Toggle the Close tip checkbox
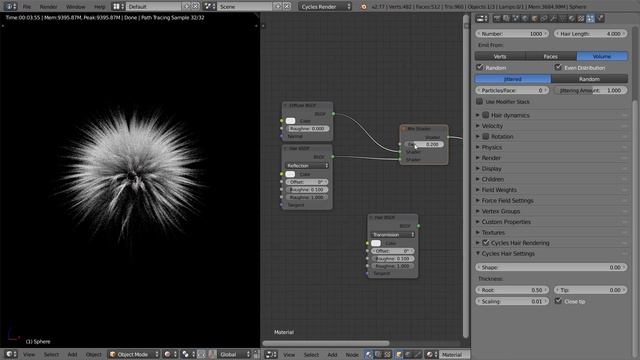The image size is (640, 360). click(558, 301)
